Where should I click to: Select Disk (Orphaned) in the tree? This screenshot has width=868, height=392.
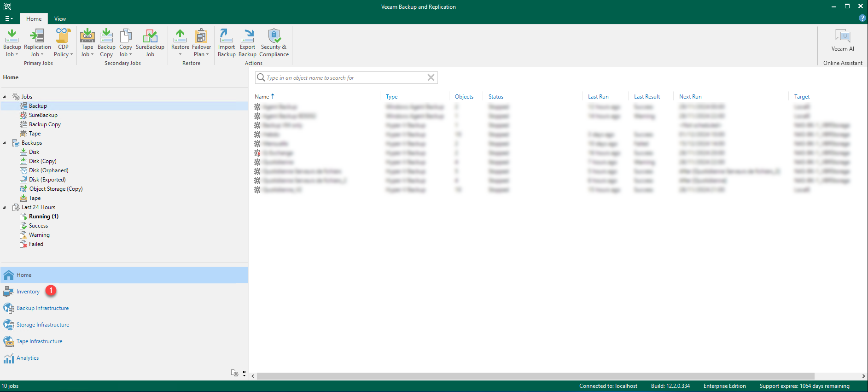point(48,170)
